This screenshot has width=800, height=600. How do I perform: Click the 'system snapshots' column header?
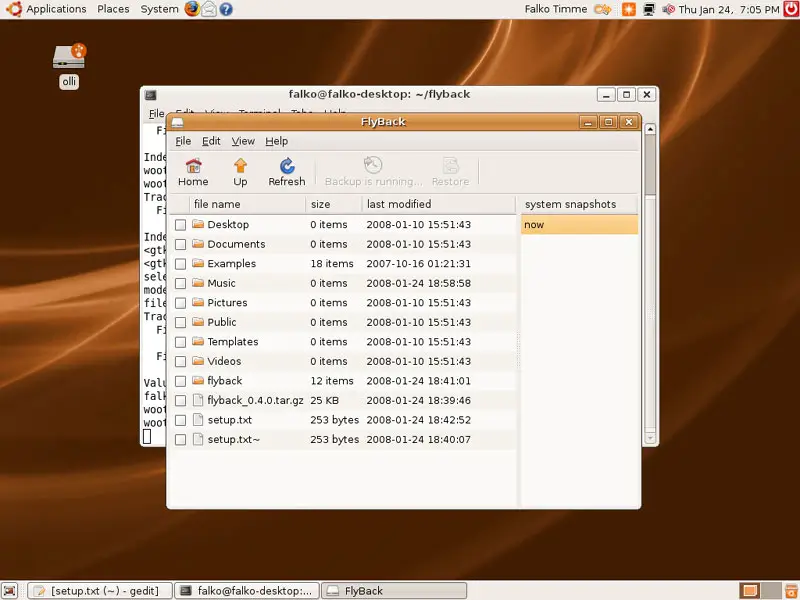click(x=579, y=204)
